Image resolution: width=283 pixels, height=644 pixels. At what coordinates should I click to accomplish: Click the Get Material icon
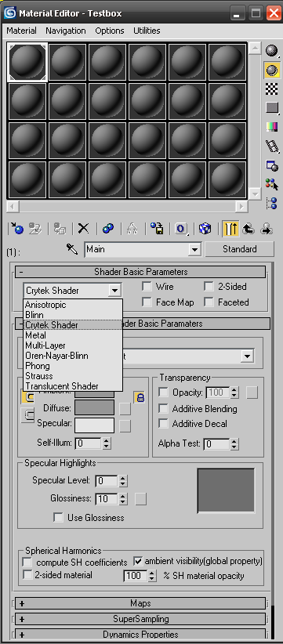tap(17, 228)
